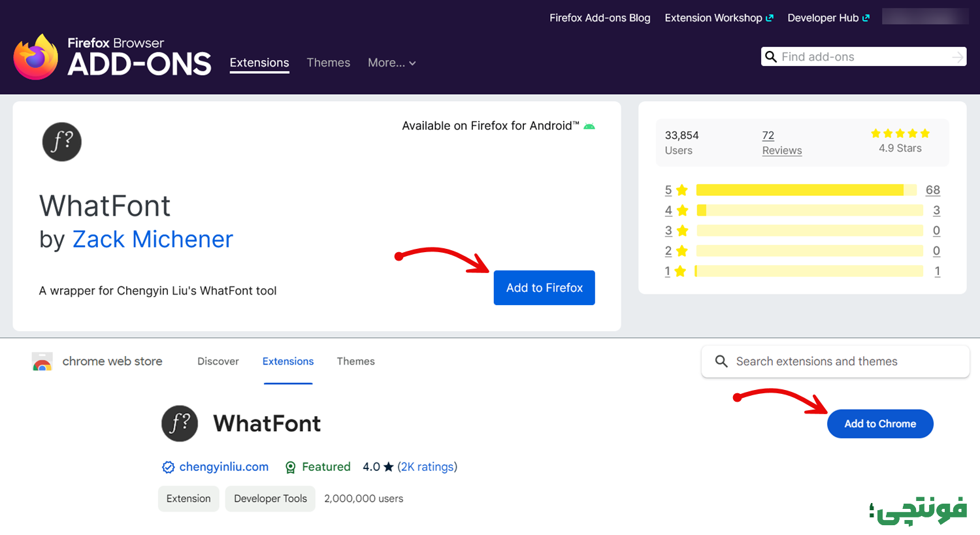Click the 68 five-star reviews count
Viewport: 980px width, 535px height.
(933, 190)
